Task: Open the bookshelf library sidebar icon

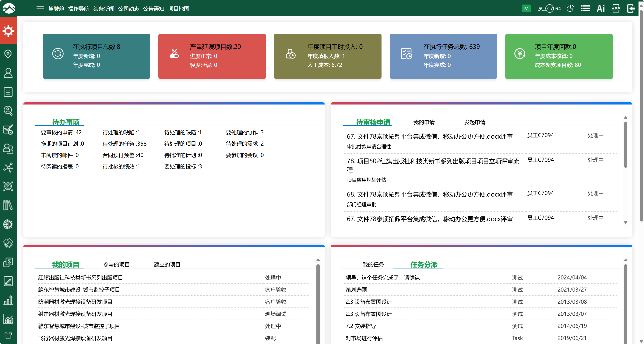Action: 8,205
